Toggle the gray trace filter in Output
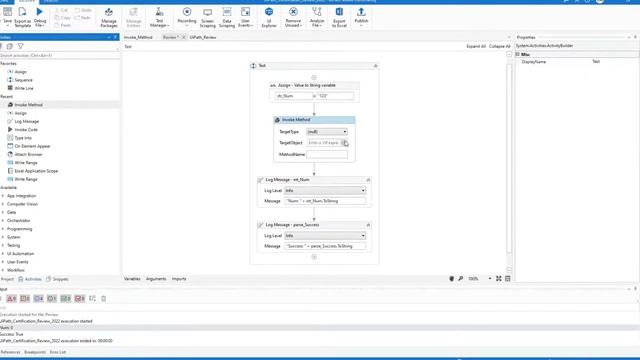Screen dimensions: 640x360 click(x=52, y=299)
